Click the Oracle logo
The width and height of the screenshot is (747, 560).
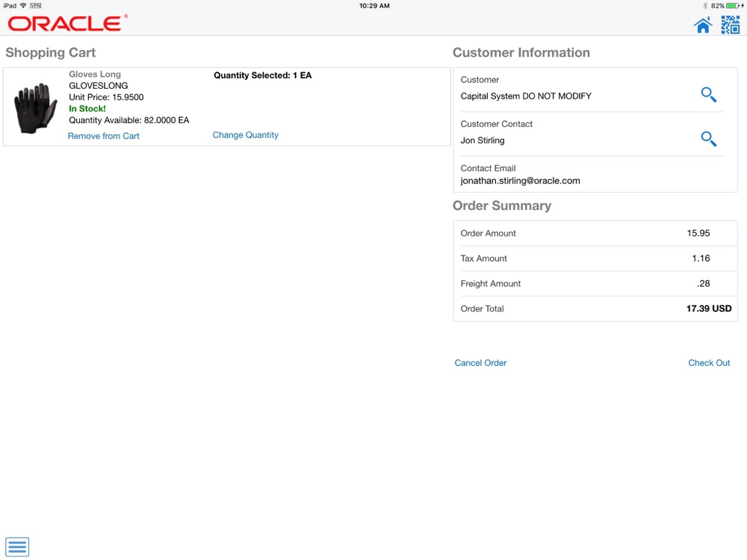(67, 23)
